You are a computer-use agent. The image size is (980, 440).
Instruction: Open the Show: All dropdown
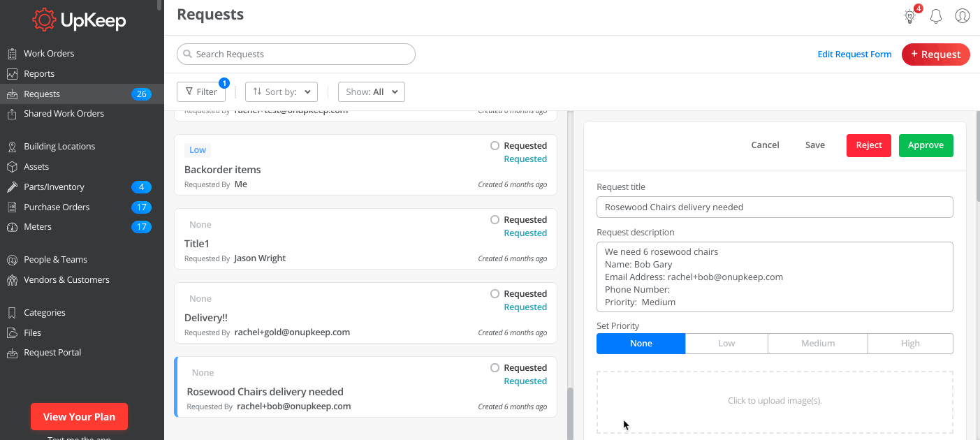click(x=371, y=92)
